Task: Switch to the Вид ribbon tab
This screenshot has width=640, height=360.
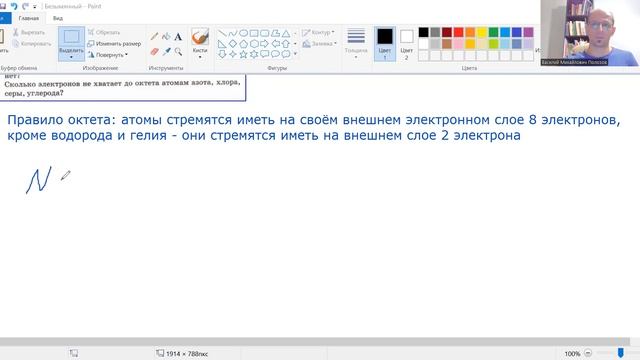Action: click(58, 18)
